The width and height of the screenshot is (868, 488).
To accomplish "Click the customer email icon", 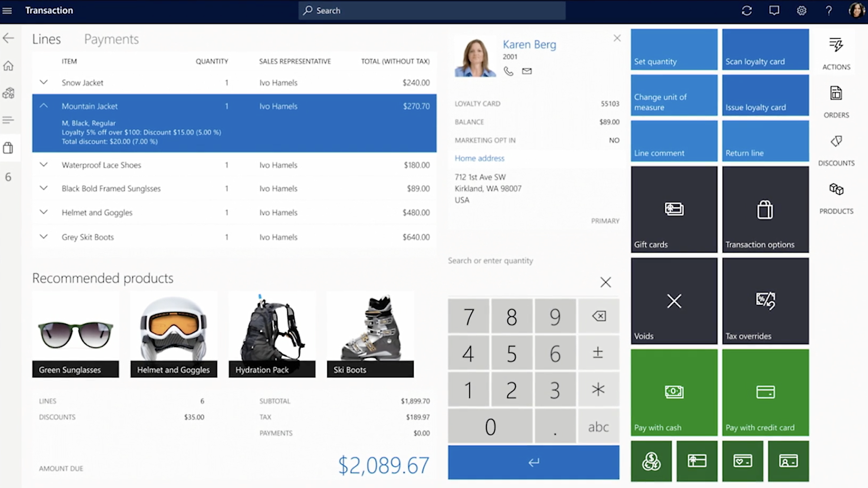I will pyautogui.click(x=527, y=71).
